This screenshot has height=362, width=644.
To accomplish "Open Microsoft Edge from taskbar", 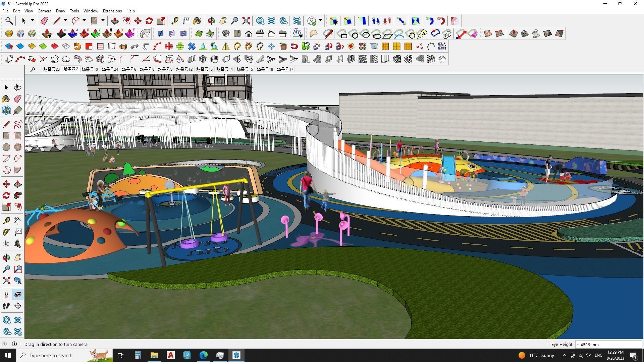I will click(x=204, y=355).
